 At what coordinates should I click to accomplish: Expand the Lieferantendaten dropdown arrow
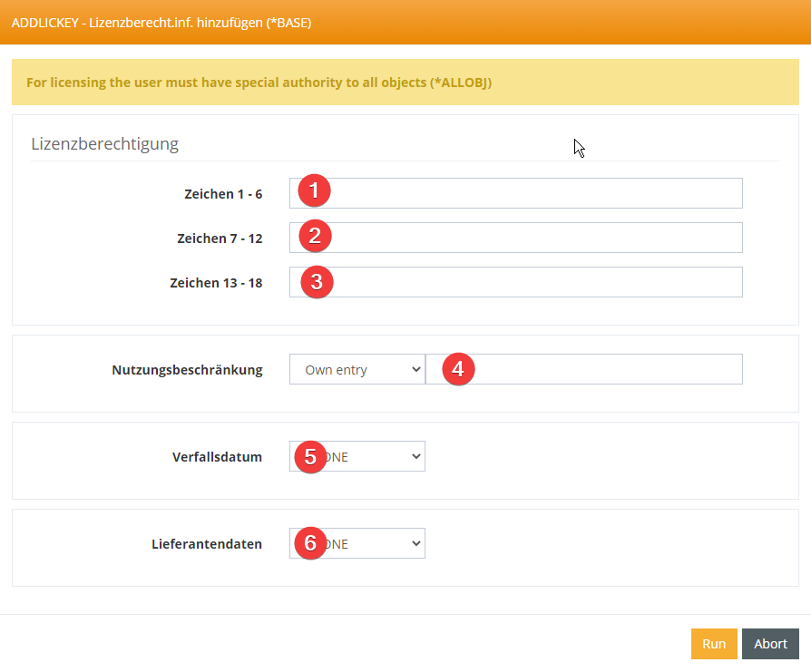point(415,543)
